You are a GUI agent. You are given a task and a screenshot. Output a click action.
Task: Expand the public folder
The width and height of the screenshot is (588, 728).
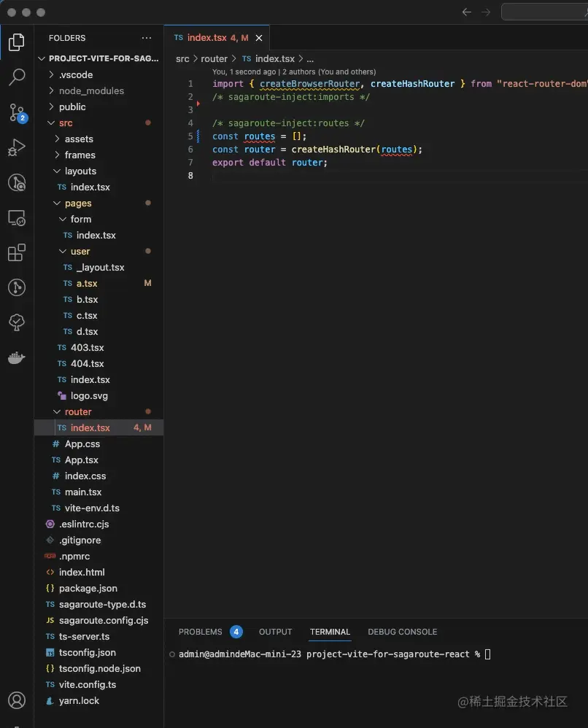(x=99, y=107)
